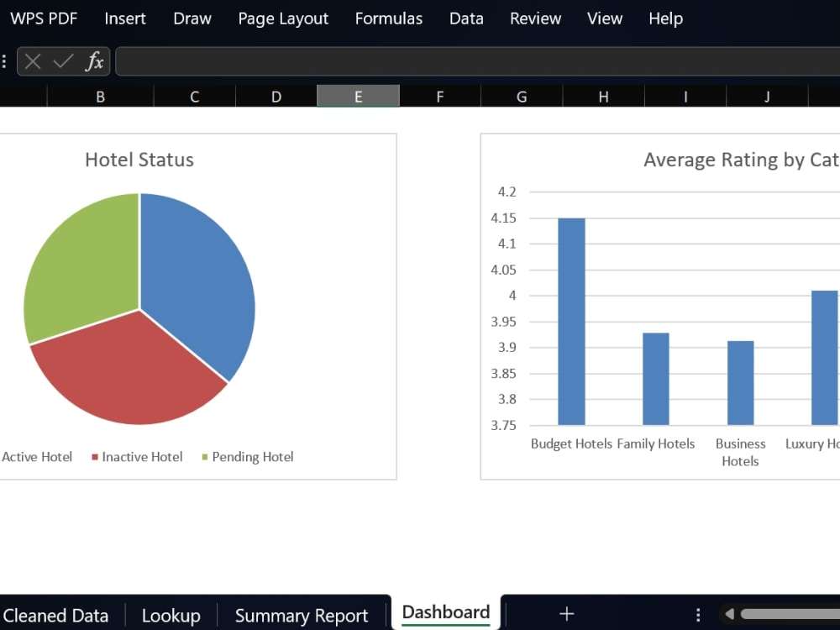Click the Business Hotels axis label

click(740, 452)
